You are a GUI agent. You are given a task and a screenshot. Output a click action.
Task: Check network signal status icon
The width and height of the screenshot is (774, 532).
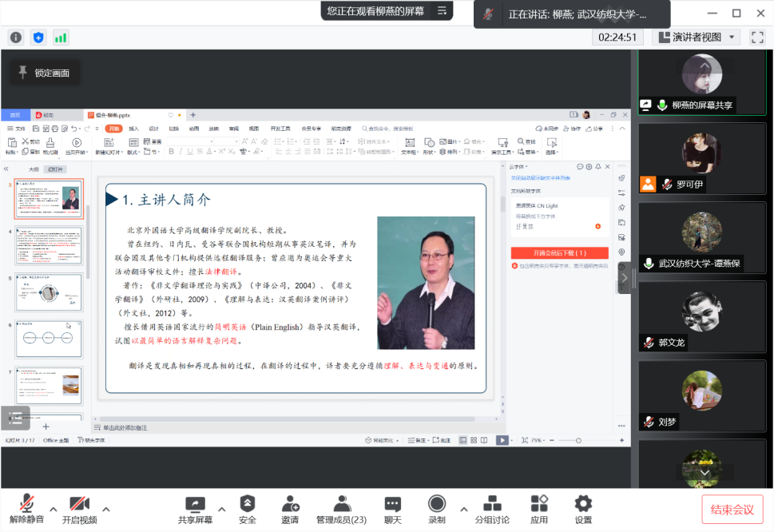pos(61,38)
